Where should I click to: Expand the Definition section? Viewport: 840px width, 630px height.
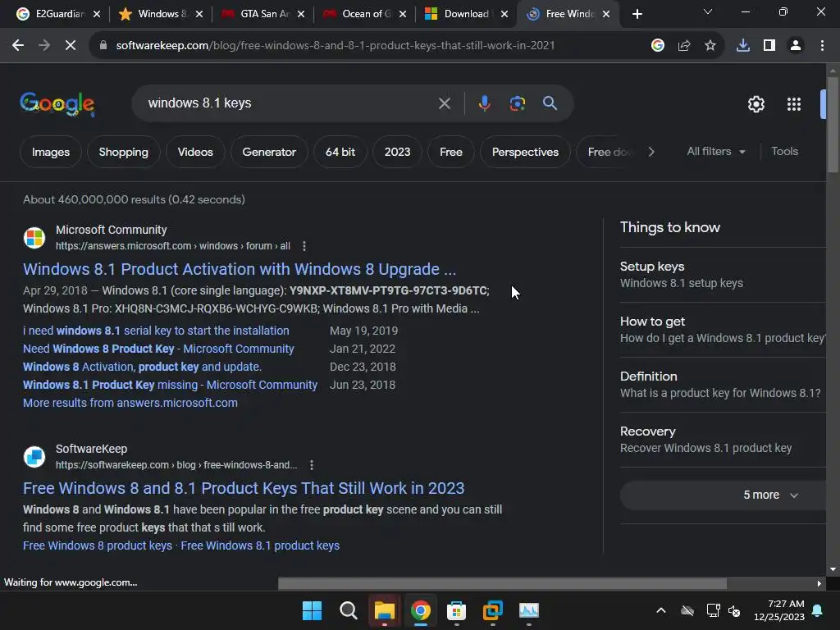click(x=722, y=385)
